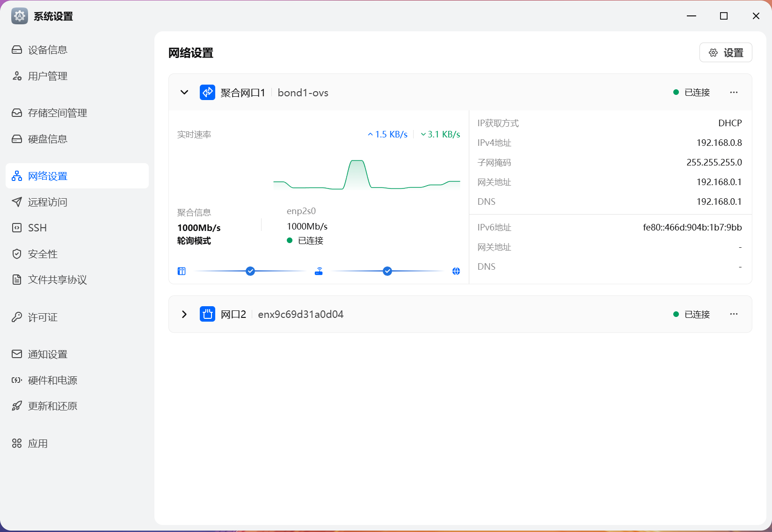
Task: Collapse the 聚合网口1 panel
Action: (184, 93)
